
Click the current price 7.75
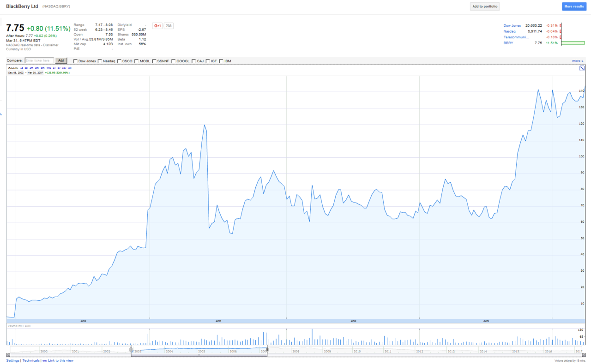[15, 28]
